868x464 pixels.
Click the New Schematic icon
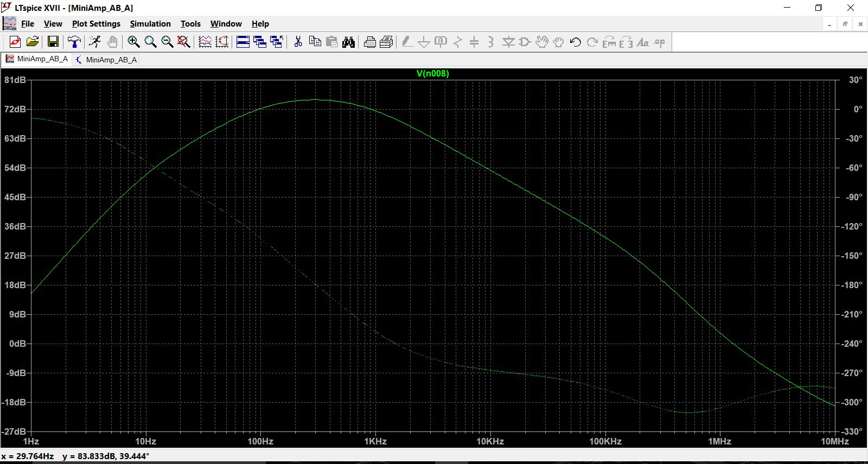point(15,42)
